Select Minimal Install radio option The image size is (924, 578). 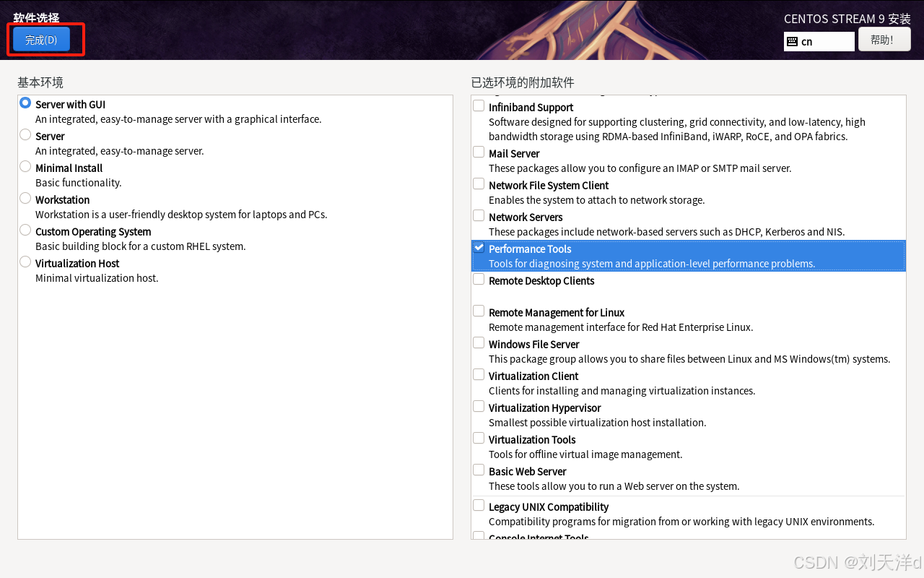tap(25, 167)
